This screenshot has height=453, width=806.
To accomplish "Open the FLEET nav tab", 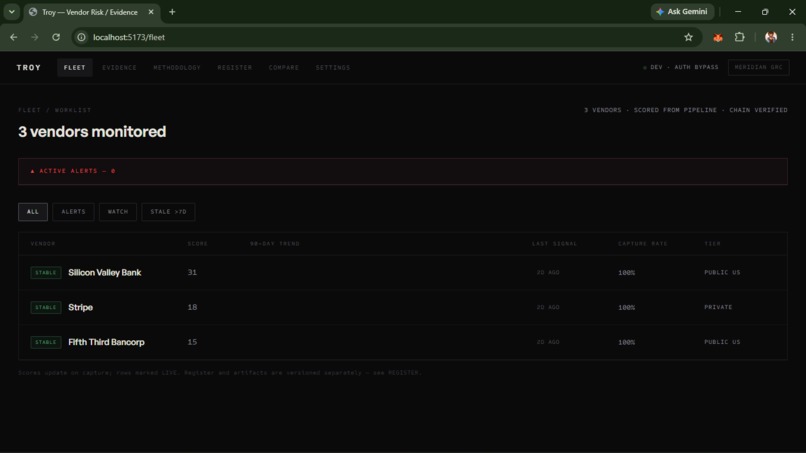I will pyautogui.click(x=75, y=67).
